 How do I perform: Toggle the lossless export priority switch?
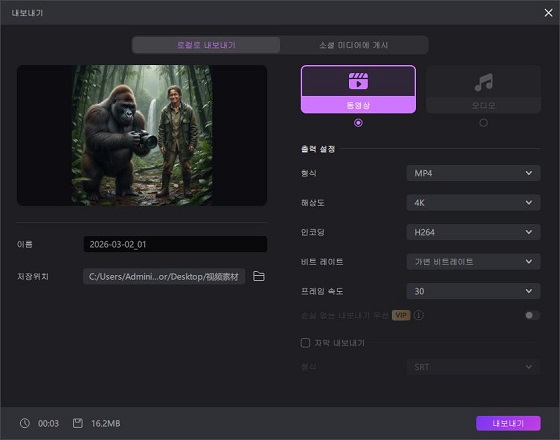click(532, 315)
